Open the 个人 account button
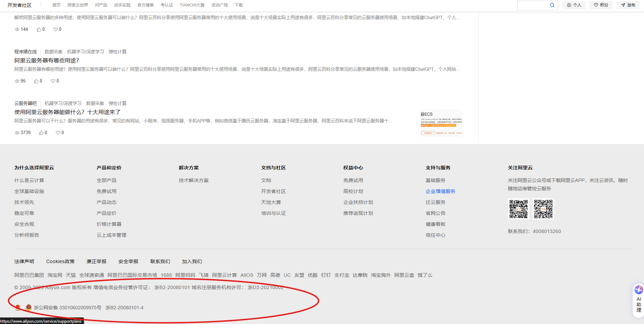The width and height of the screenshot is (644, 324). pos(574,5)
